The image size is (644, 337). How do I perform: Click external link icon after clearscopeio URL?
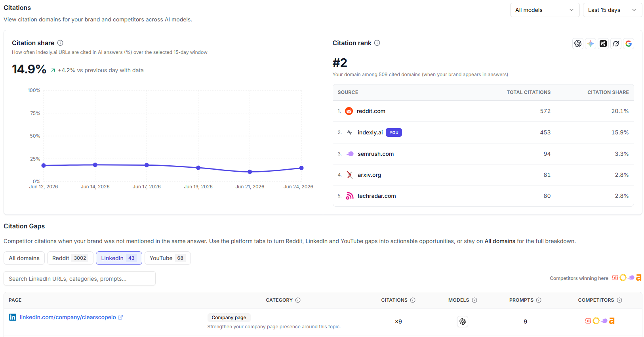[120, 317]
